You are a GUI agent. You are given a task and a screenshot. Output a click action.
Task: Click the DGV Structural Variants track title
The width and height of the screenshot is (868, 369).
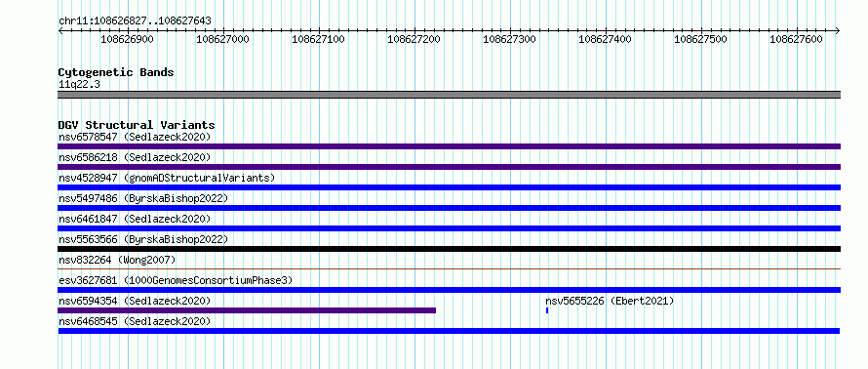[x=137, y=125]
